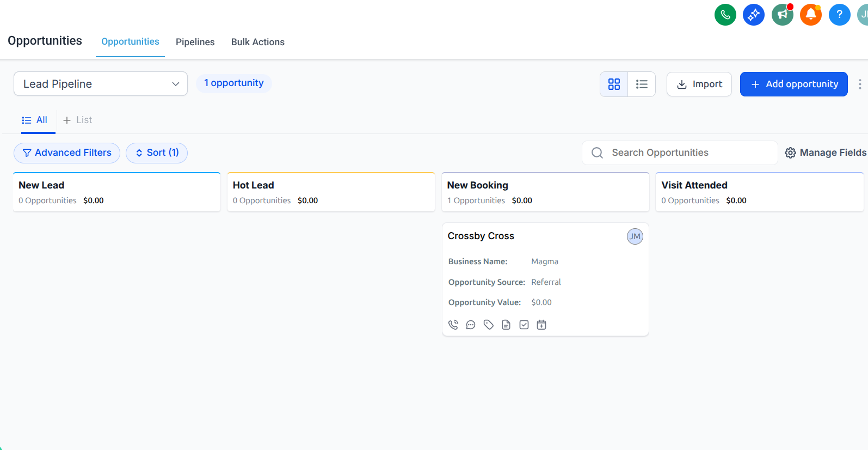868x450 pixels.
Task: Open the tags icon on Crossby Cross card
Action: [489, 325]
